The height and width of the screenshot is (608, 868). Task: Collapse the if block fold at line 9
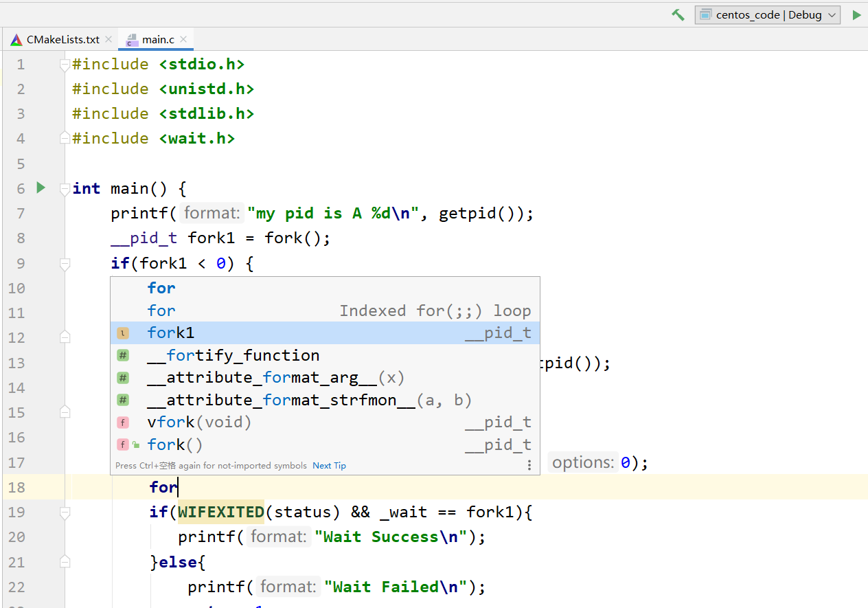[x=65, y=263]
